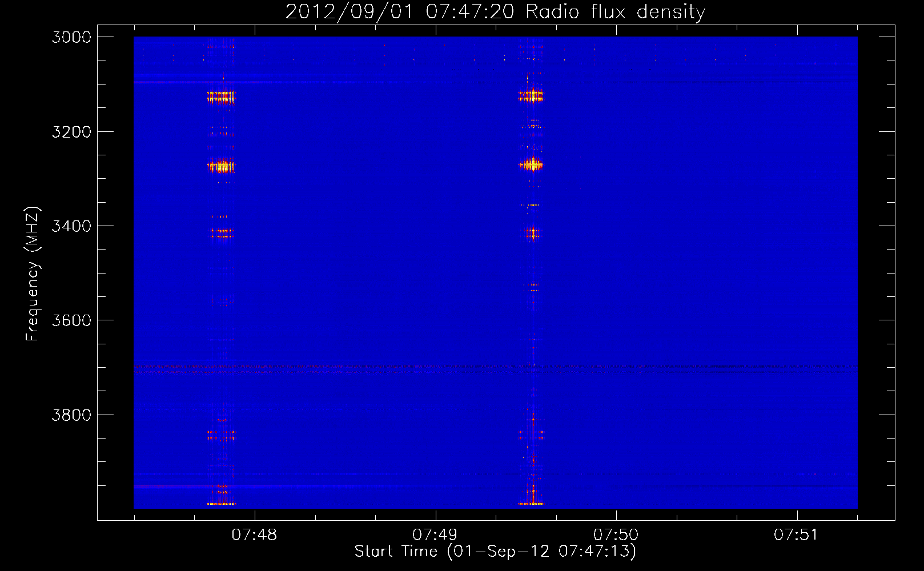Select the 3400 frequency tick label

click(x=71, y=226)
